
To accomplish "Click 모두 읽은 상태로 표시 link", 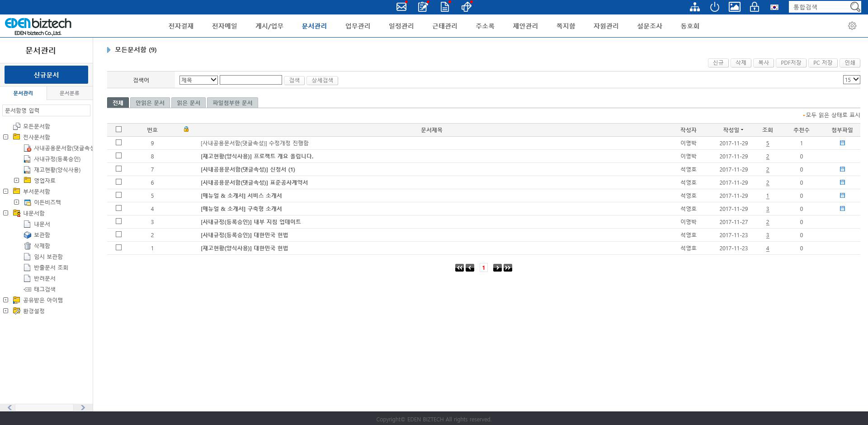I will click(x=833, y=115).
